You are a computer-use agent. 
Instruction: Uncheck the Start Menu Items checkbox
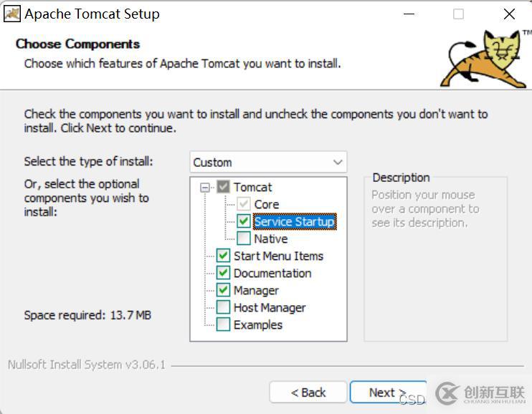tap(223, 256)
